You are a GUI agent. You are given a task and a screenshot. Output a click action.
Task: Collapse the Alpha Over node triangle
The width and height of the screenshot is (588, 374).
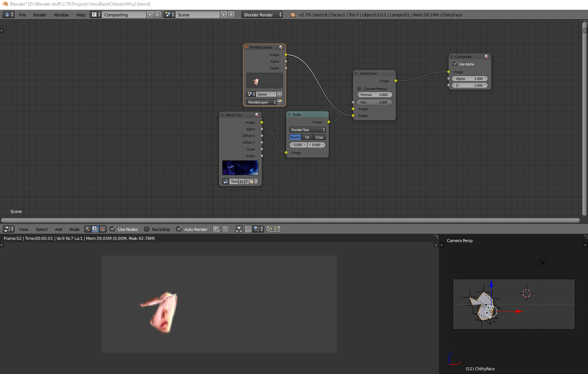pos(356,74)
